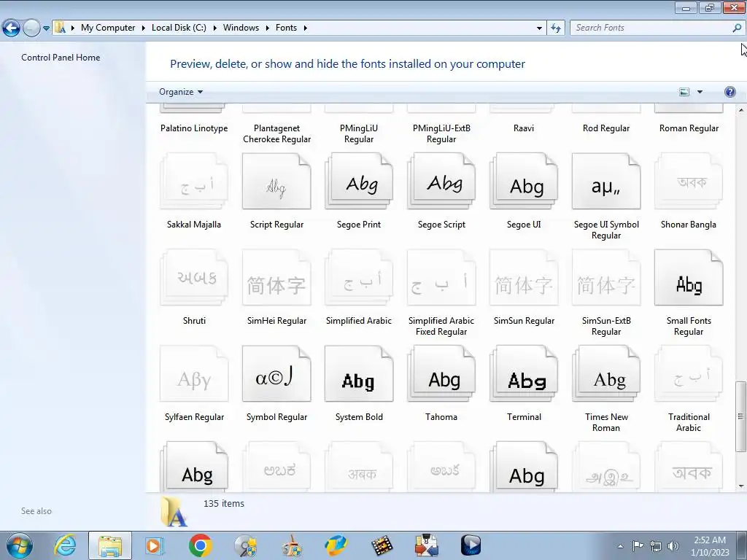
Task: Click the Action Center flag tray icon
Action: point(638,546)
